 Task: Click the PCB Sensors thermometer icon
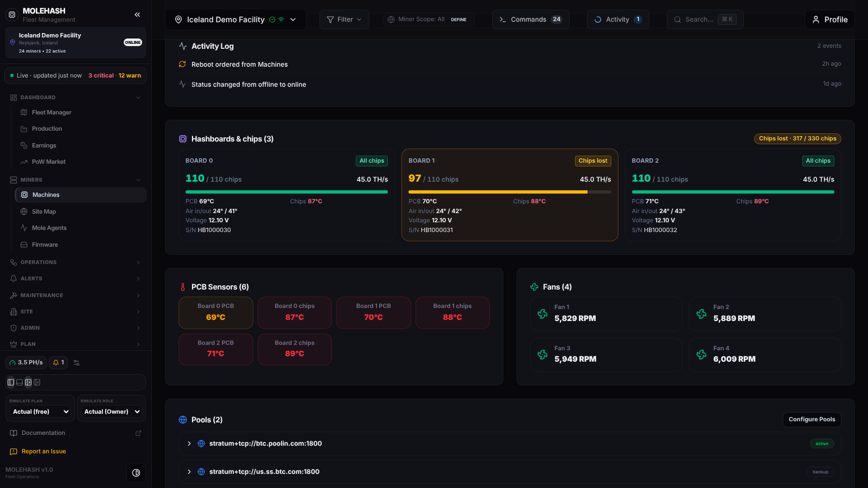[x=183, y=287]
